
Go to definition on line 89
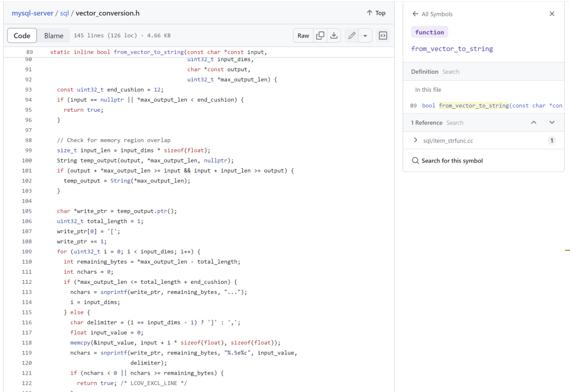486,106
